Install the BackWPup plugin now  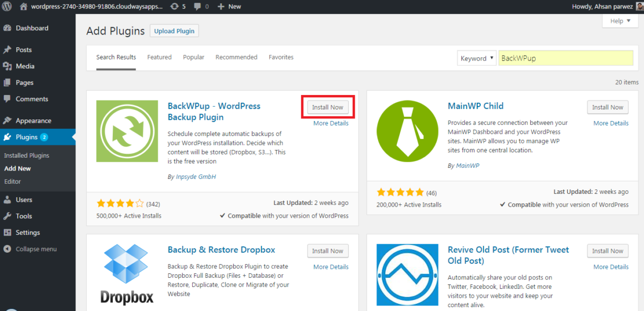(x=328, y=107)
